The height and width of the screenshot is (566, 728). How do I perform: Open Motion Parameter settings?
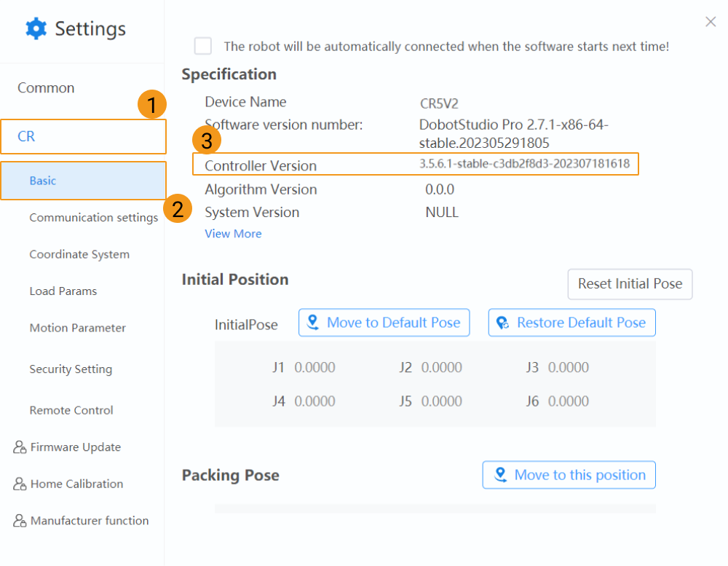tap(77, 328)
